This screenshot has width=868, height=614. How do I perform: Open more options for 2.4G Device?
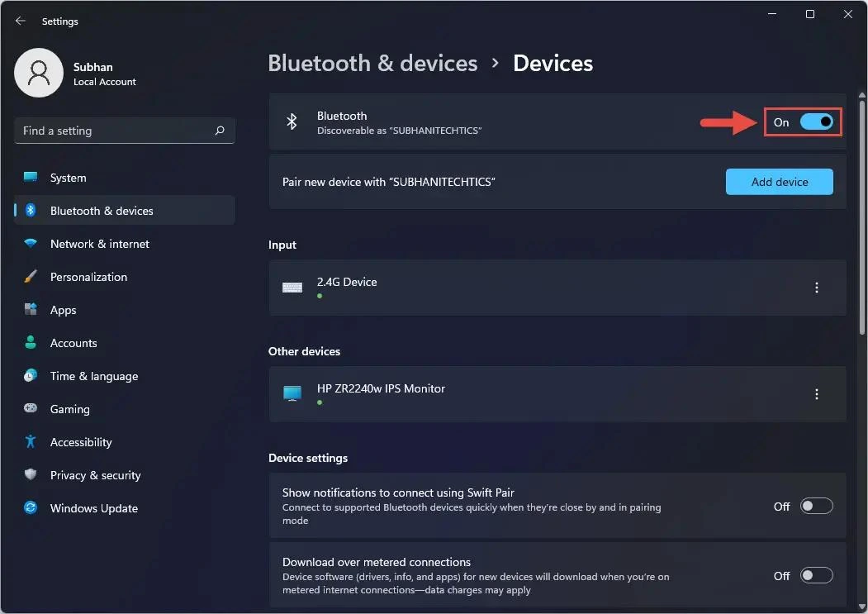[817, 288]
